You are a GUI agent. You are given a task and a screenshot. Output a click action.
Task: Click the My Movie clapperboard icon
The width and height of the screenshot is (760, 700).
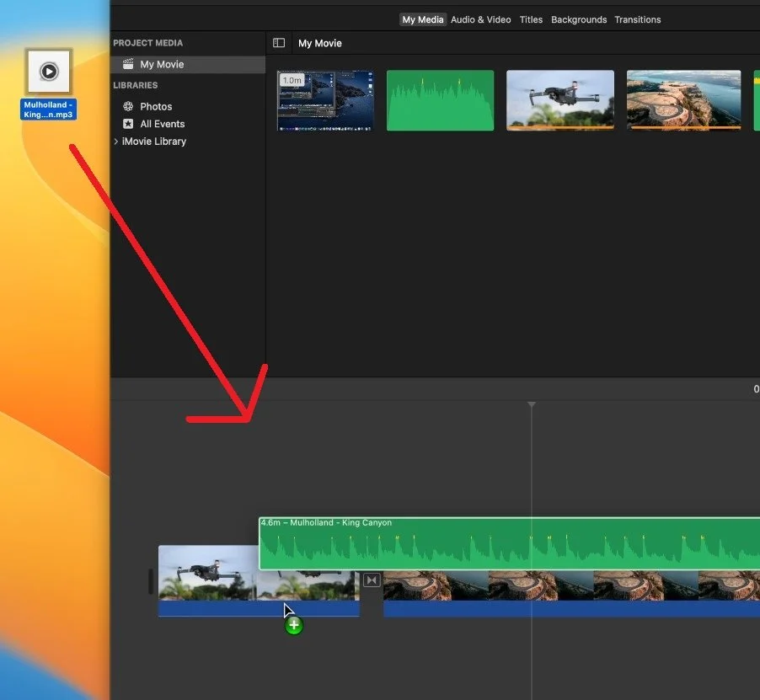[128, 64]
